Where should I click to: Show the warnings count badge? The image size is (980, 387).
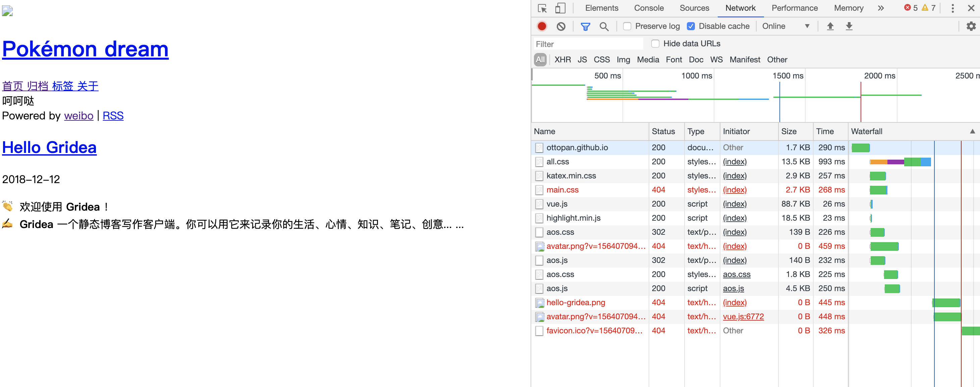[x=929, y=8]
